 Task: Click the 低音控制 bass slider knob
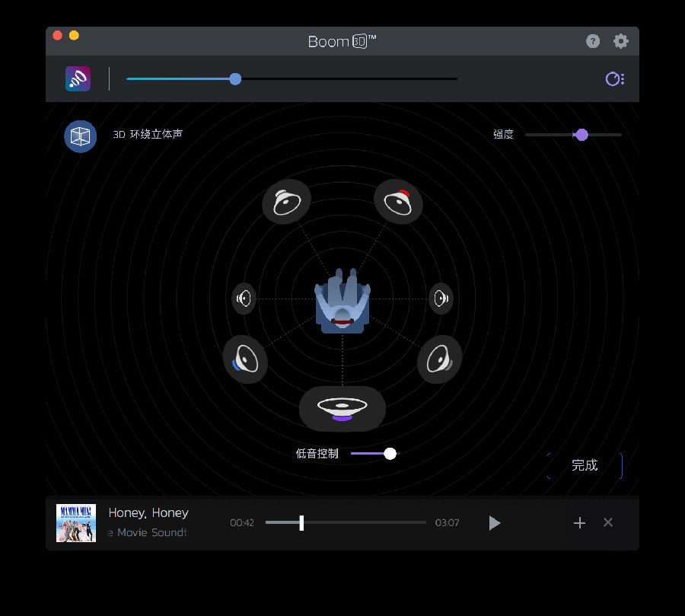[x=390, y=453]
